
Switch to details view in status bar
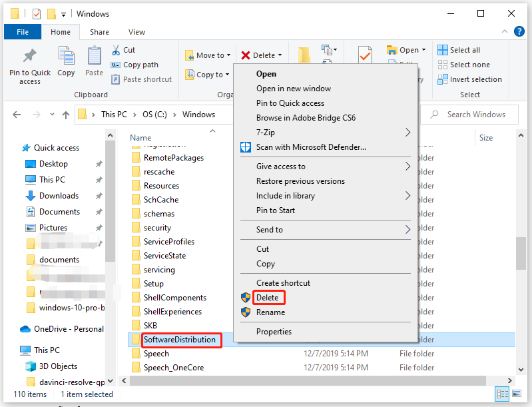pyautogui.click(x=503, y=394)
